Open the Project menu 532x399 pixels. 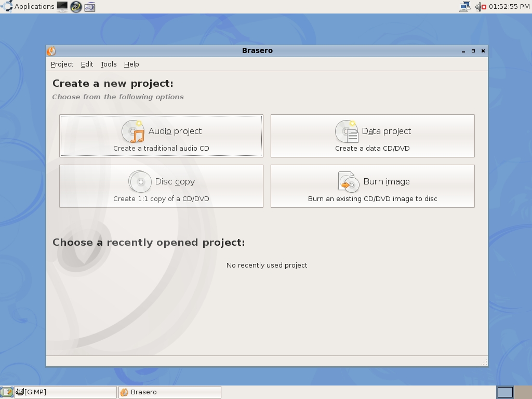tap(62, 64)
